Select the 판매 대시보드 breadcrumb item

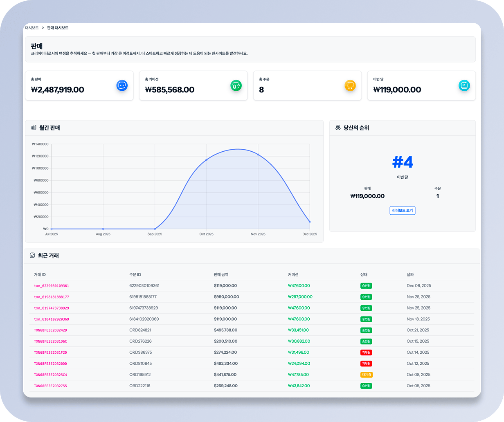[x=58, y=28]
